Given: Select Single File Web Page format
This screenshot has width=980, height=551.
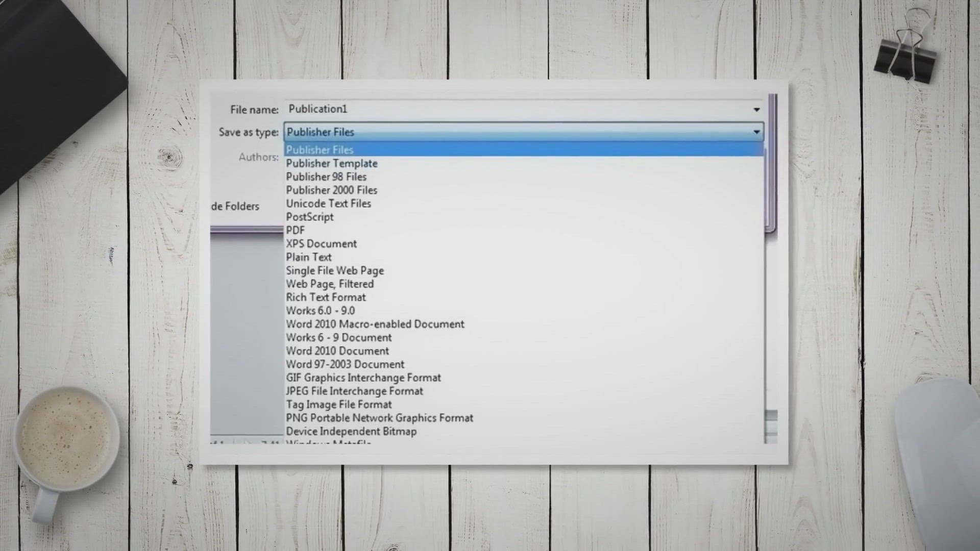Looking at the screenshot, I should [x=335, y=270].
